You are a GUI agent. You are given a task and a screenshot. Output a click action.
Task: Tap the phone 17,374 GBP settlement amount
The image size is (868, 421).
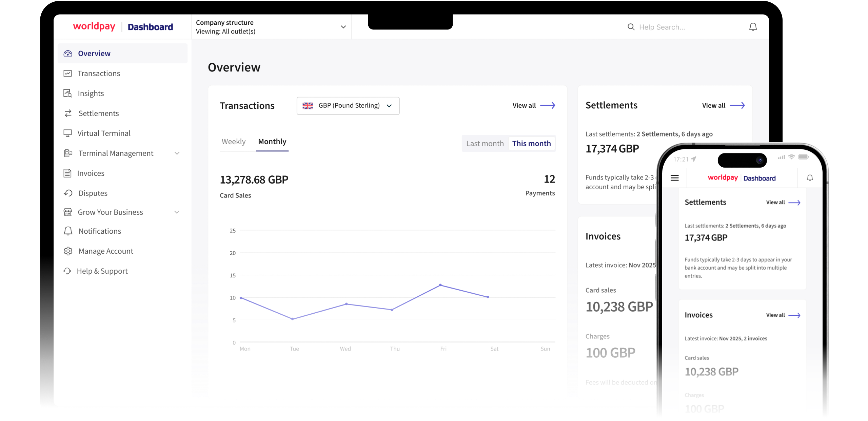point(706,238)
